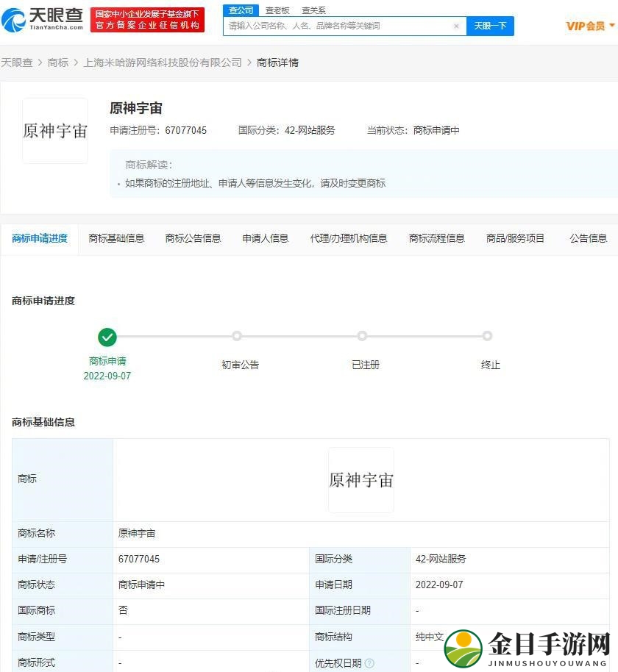Click the 已注册 progress node
618x672 pixels.
[x=363, y=336]
